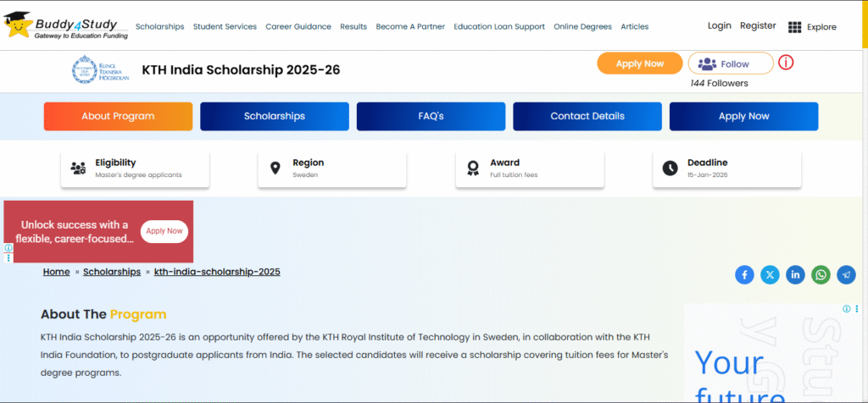This screenshot has width=868, height=403.
Task: Click the Deadline clock icon
Action: click(x=670, y=168)
